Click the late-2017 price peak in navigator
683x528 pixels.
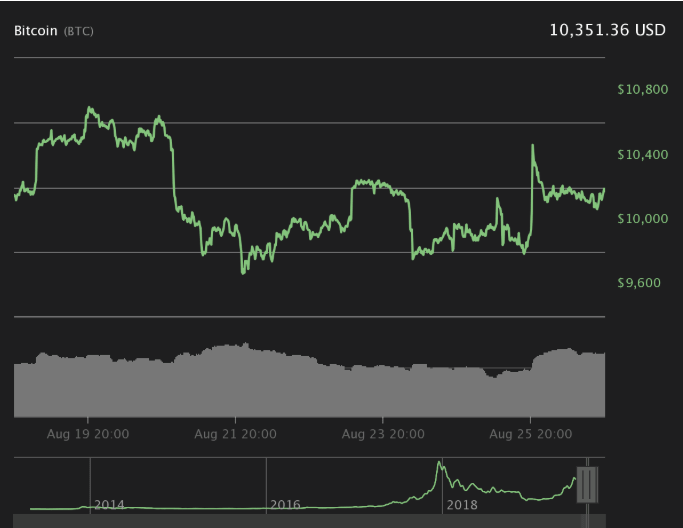tap(440, 464)
